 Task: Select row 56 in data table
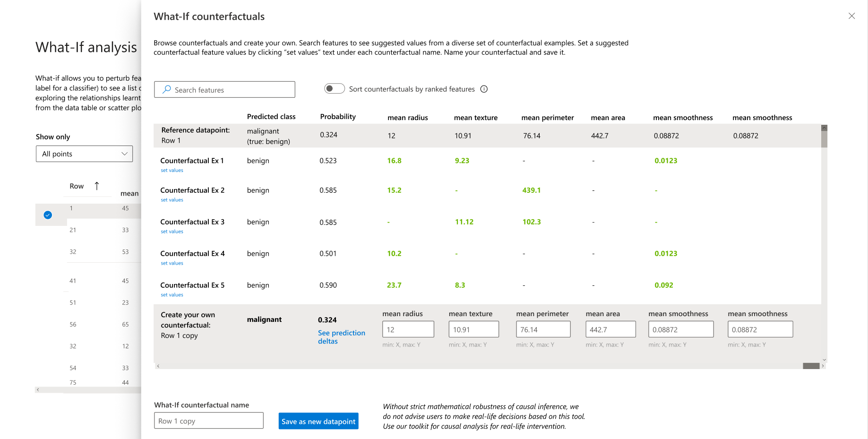[x=73, y=325]
